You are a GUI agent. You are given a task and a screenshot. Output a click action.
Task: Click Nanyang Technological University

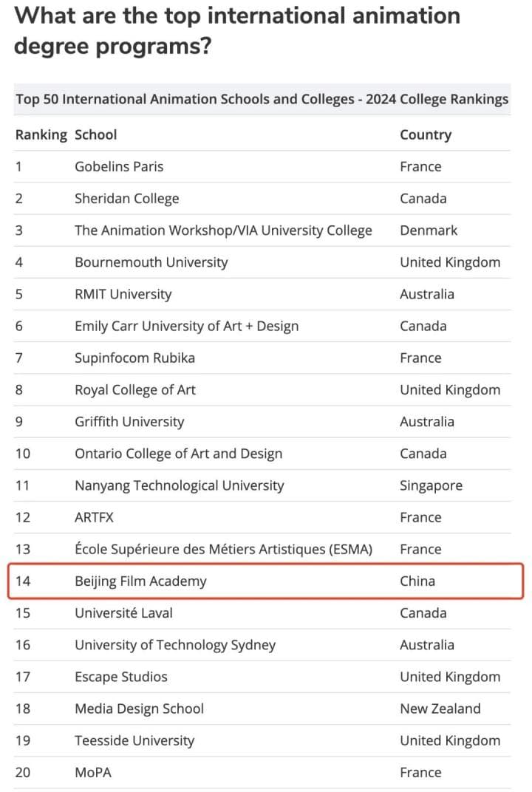[180, 485]
